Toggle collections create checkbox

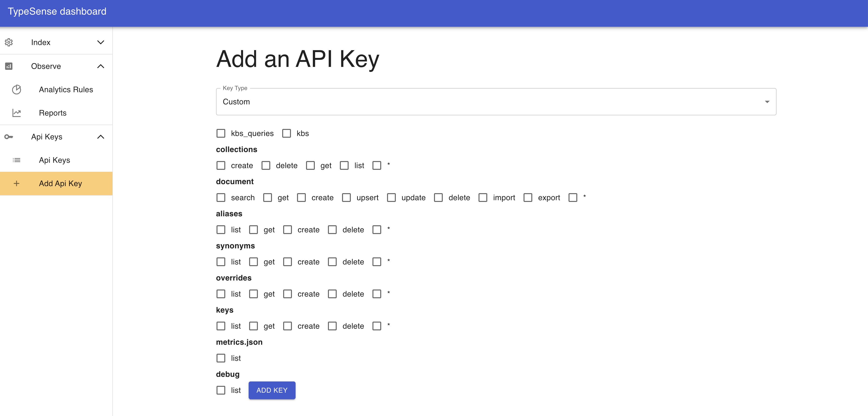pyautogui.click(x=221, y=166)
